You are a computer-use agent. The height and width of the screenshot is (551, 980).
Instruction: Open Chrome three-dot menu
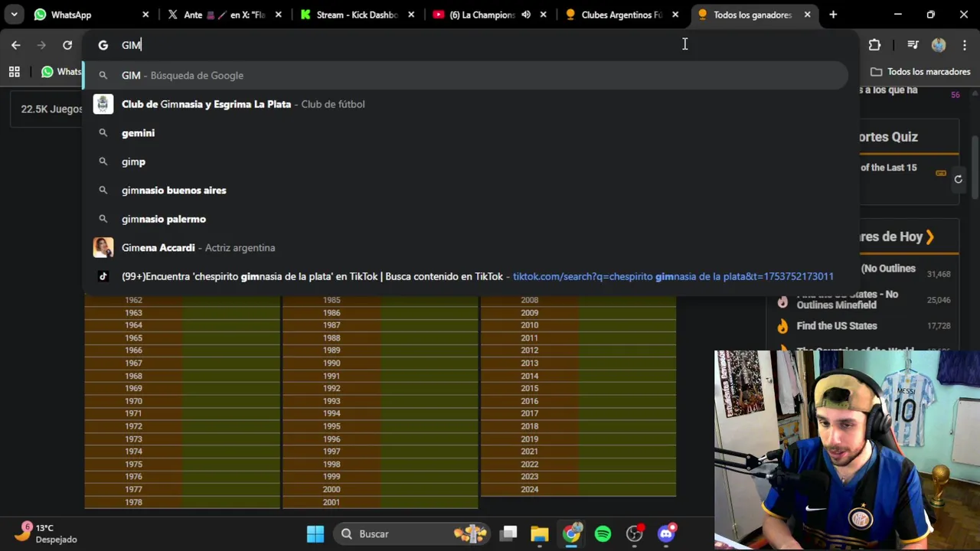(x=963, y=45)
